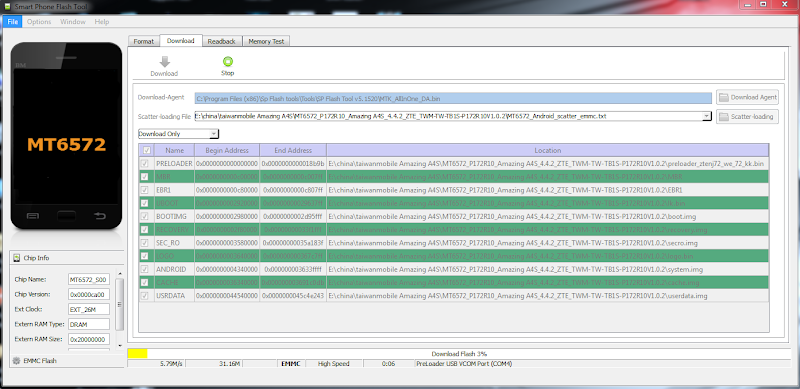The height and width of the screenshot is (389, 800).
Task: Click the EBR1 name cell
Action: [174, 190]
